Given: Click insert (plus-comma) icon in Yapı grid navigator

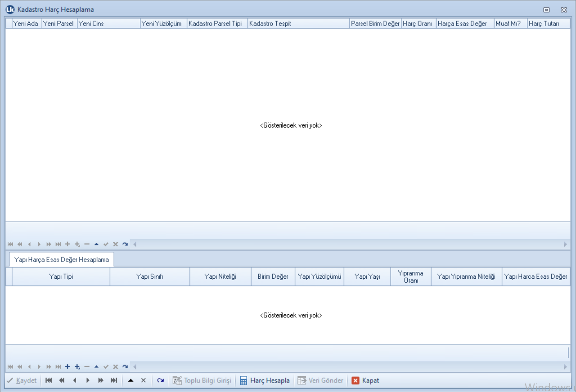Looking at the screenshot, I should [x=77, y=367].
